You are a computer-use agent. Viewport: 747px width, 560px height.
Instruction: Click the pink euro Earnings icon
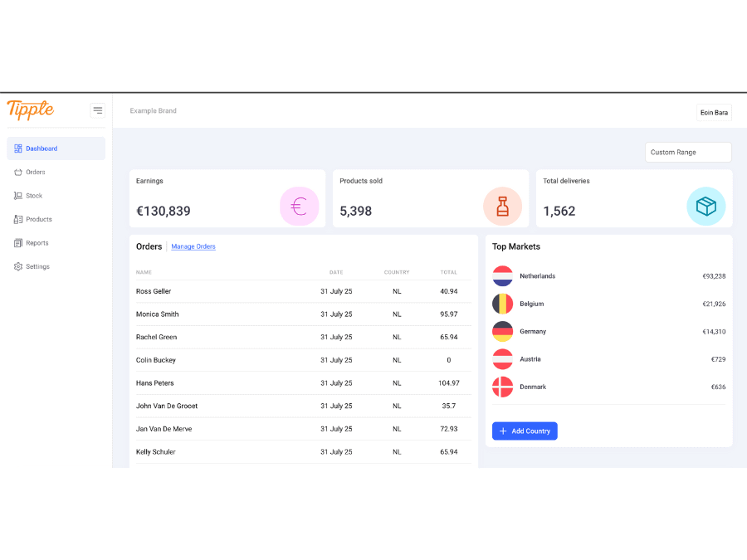(x=299, y=207)
